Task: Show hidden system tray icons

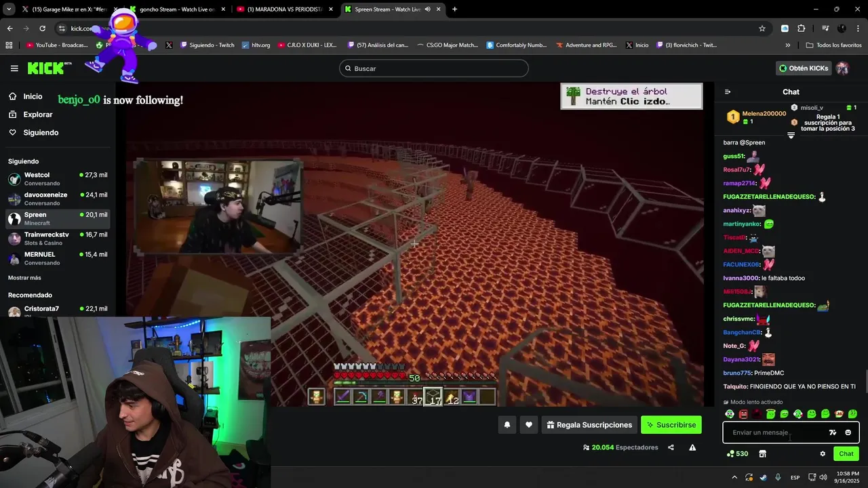Action: coord(734,477)
